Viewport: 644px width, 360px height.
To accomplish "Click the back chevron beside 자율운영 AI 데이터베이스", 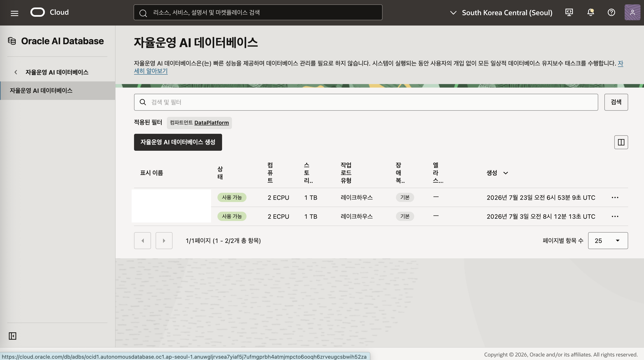I will point(16,72).
